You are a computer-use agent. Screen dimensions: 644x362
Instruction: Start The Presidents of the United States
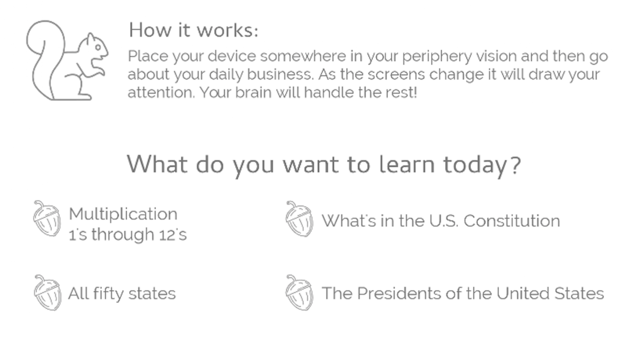[463, 293]
